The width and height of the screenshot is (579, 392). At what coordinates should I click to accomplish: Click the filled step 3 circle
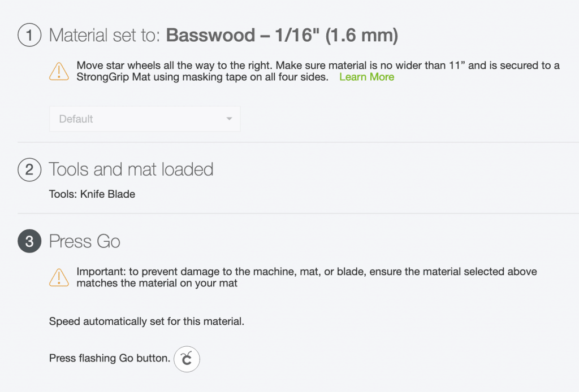click(29, 242)
